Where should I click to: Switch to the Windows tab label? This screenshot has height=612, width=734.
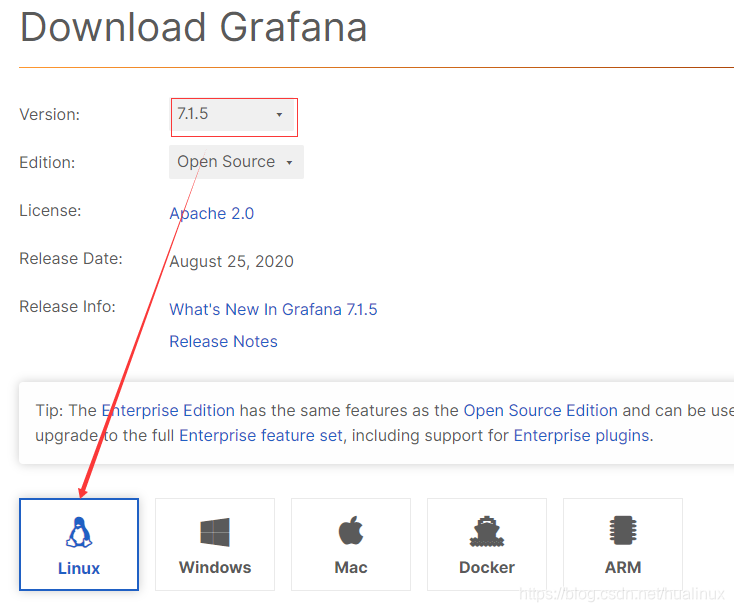coord(215,568)
